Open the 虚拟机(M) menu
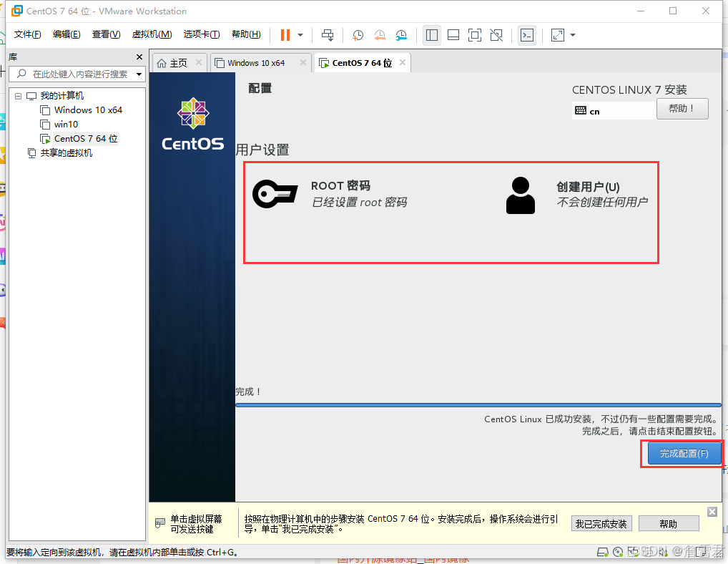The width and height of the screenshot is (728, 564). tap(152, 34)
